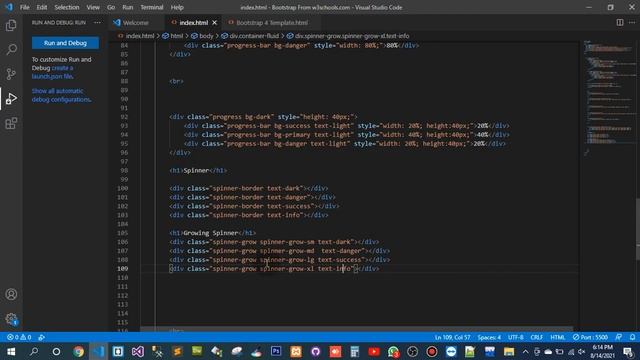640x360 pixels.
Task: Open OBS Studio from the taskbar
Action: 413,351
